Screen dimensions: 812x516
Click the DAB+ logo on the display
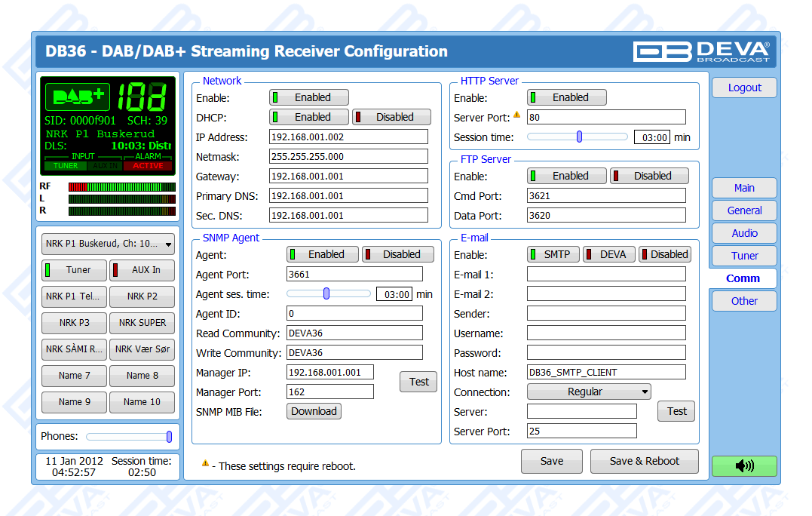(x=78, y=97)
